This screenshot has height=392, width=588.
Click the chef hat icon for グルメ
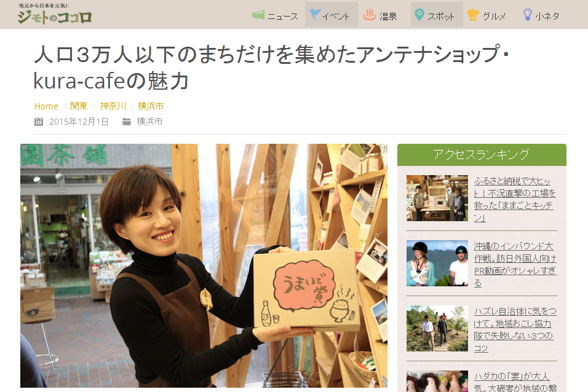(472, 15)
